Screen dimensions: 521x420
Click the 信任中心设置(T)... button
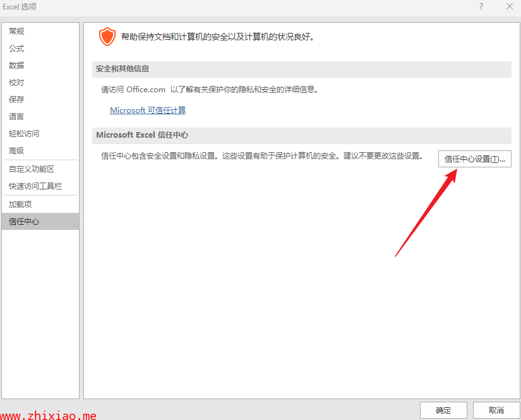point(474,159)
